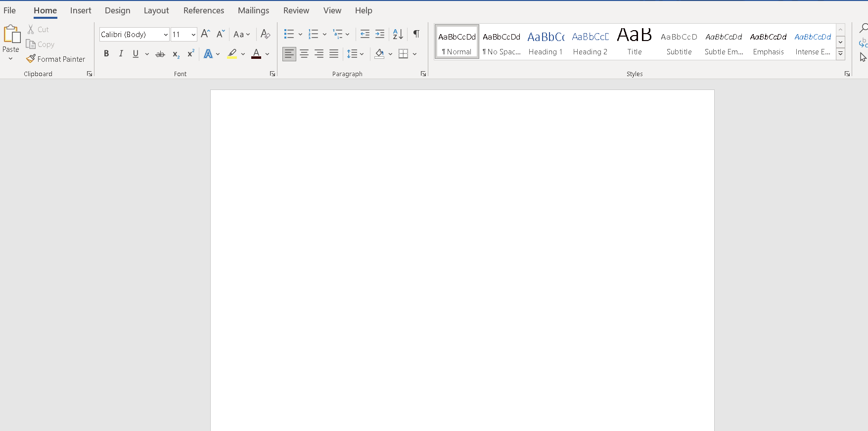The image size is (868, 431).
Task: Toggle Show/Hide paragraph marks
Action: coord(416,34)
